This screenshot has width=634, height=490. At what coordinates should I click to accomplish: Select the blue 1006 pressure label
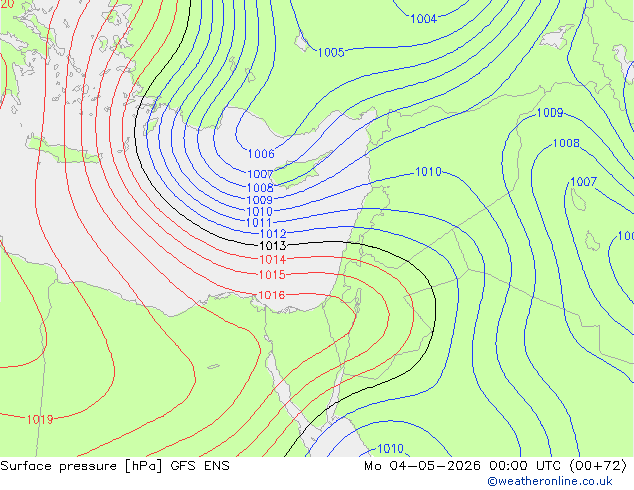pyautogui.click(x=261, y=154)
